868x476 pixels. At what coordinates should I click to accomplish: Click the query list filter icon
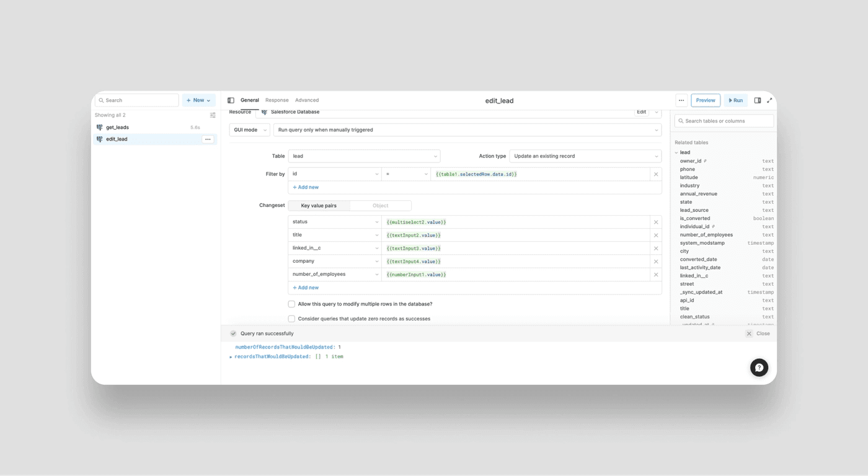tap(213, 115)
